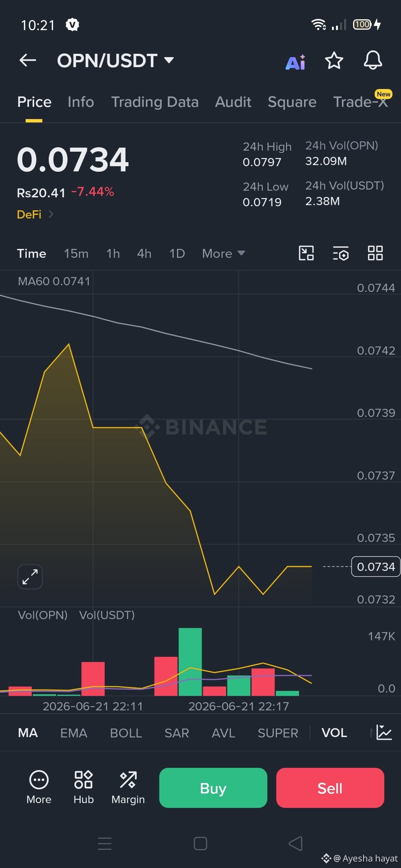Go back with the left arrow icon
This screenshot has height=868, width=401.
click(28, 60)
